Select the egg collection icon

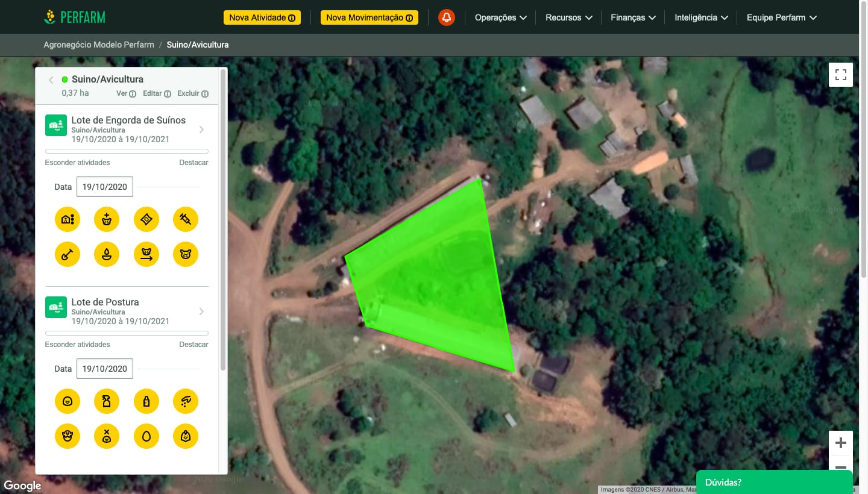click(146, 436)
